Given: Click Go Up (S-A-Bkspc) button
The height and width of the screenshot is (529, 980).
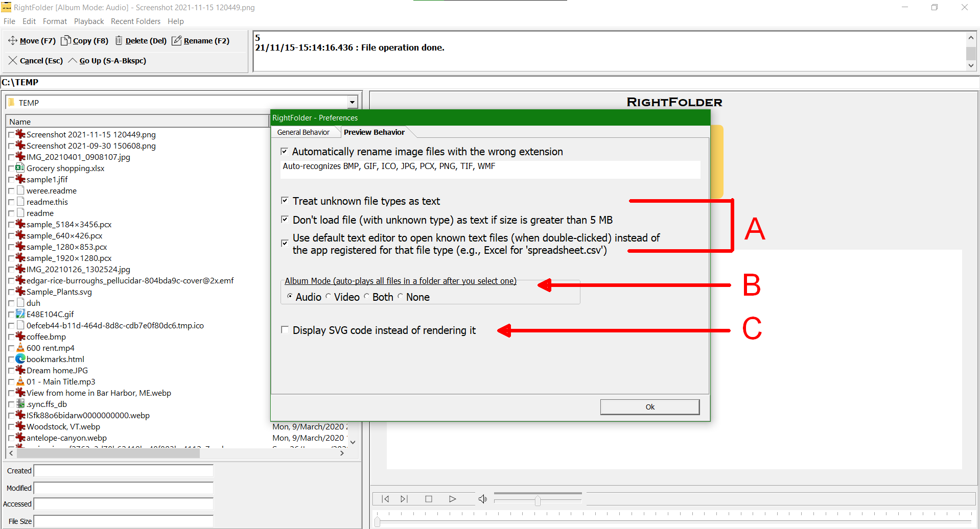Looking at the screenshot, I should pyautogui.click(x=107, y=61).
